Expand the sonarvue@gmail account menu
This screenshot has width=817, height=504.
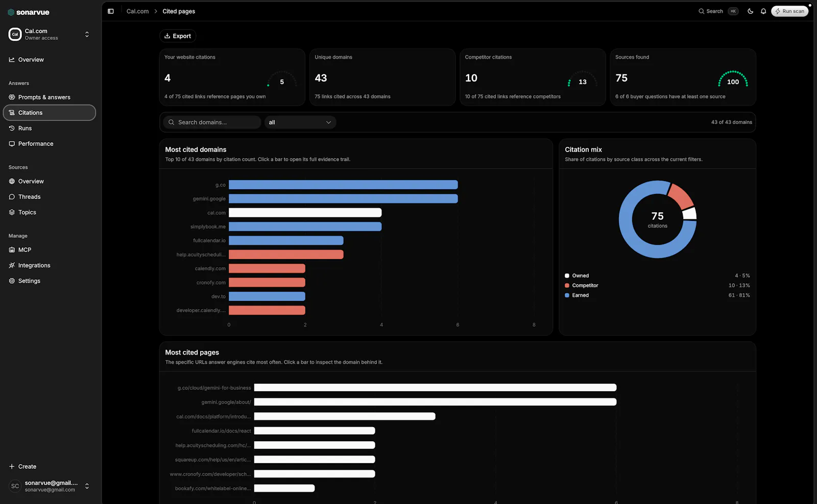(87, 486)
